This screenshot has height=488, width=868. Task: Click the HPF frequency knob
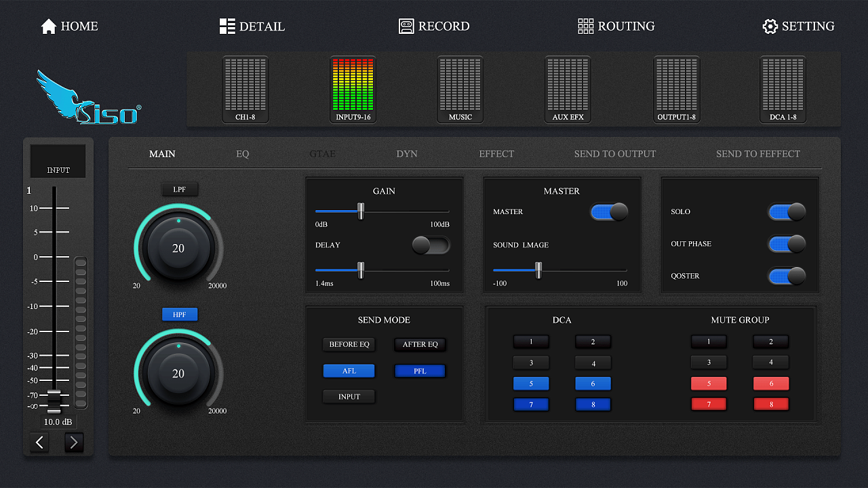coord(178,373)
